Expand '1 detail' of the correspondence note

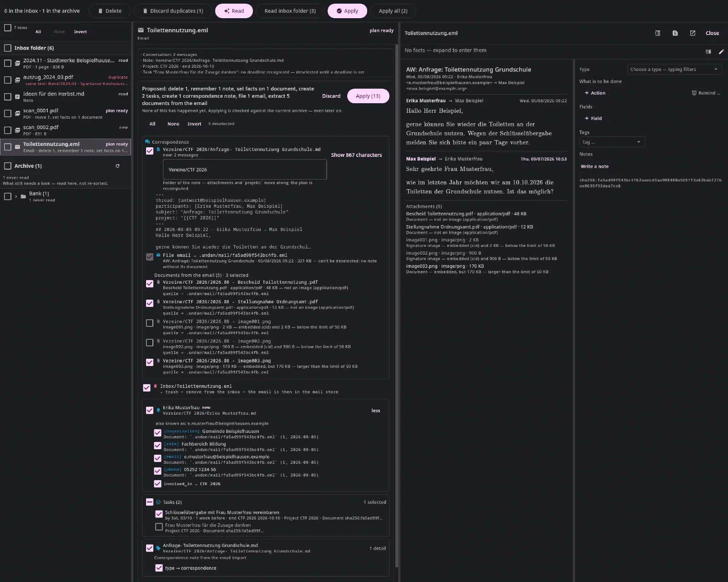[x=378, y=548]
